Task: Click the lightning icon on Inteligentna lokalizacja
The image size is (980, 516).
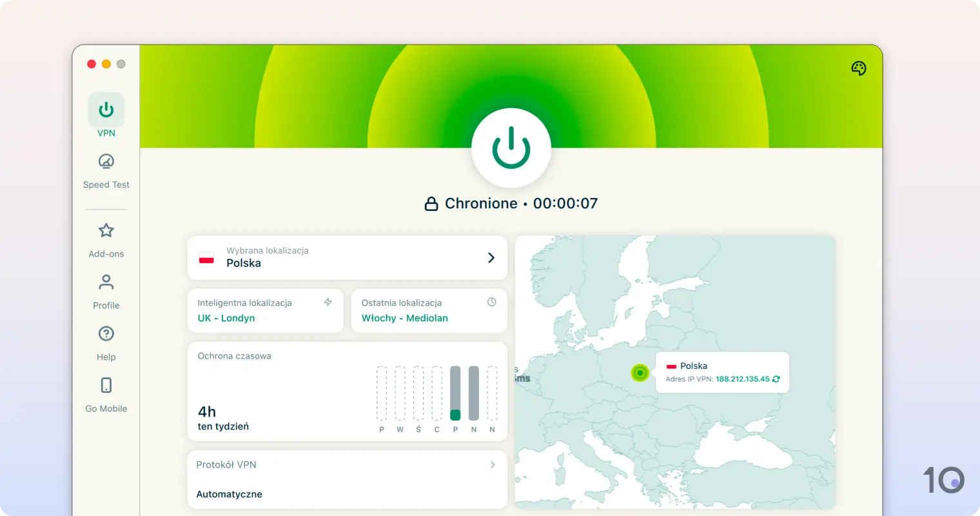Action: pos(328,301)
